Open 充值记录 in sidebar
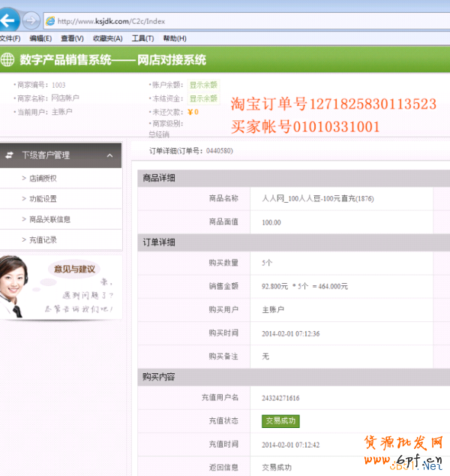Viewport: 450px width, 476px height. (x=43, y=240)
